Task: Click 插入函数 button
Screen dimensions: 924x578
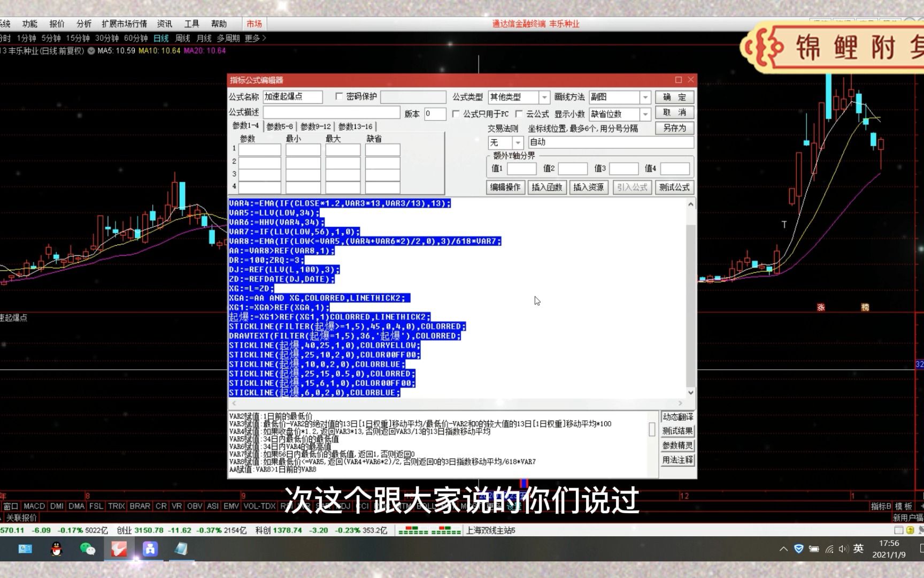Action: pos(547,187)
